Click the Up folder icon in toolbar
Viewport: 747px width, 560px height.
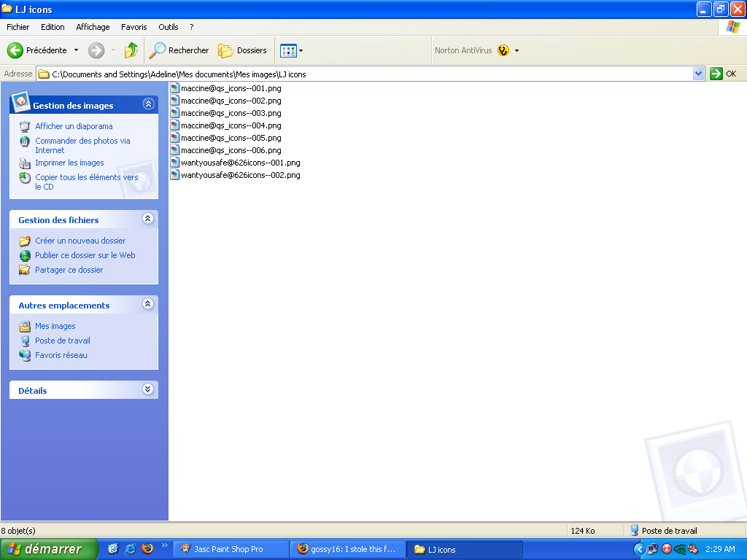tap(131, 50)
